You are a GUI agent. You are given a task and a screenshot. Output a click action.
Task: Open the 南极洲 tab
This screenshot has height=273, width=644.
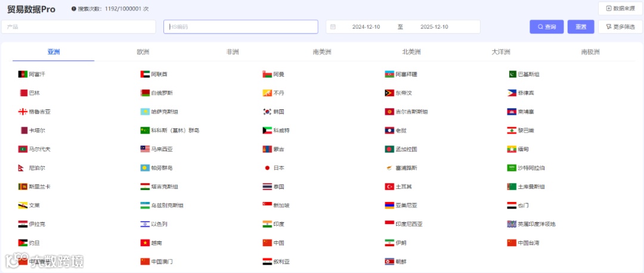[x=590, y=52]
